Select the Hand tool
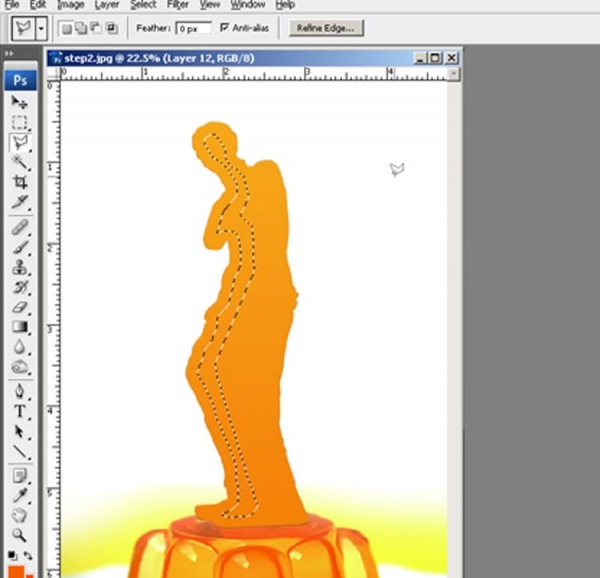 click(19, 515)
